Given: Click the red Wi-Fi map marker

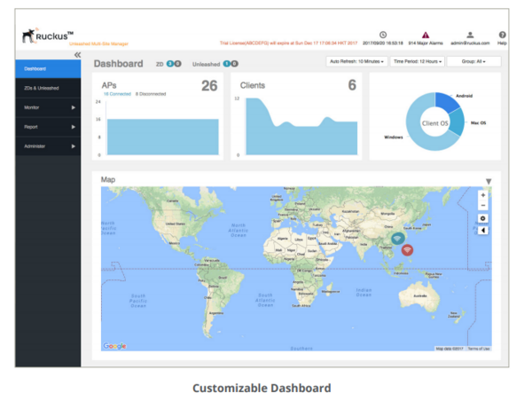Looking at the screenshot, I should [407, 250].
